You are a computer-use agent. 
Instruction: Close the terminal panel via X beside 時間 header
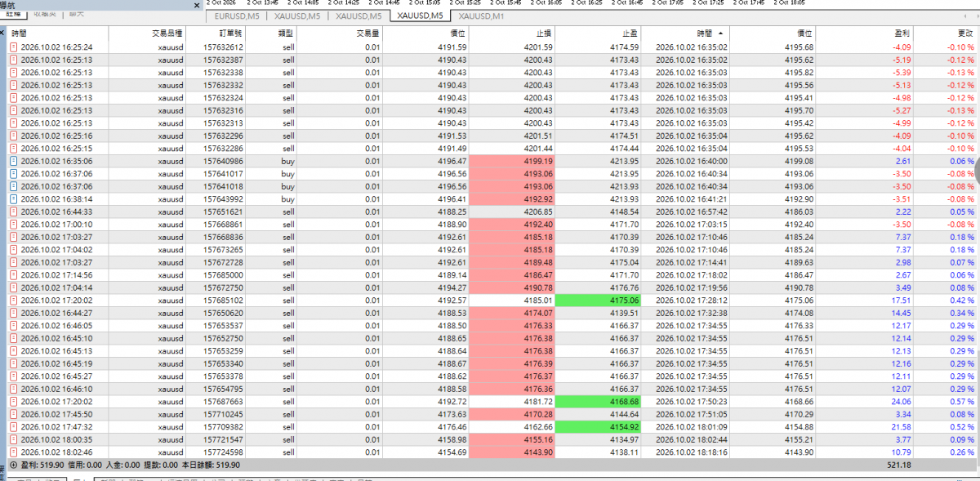(3, 33)
